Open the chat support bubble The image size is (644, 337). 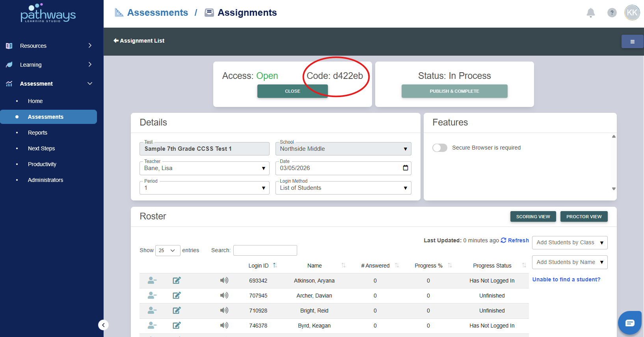[630, 323]
